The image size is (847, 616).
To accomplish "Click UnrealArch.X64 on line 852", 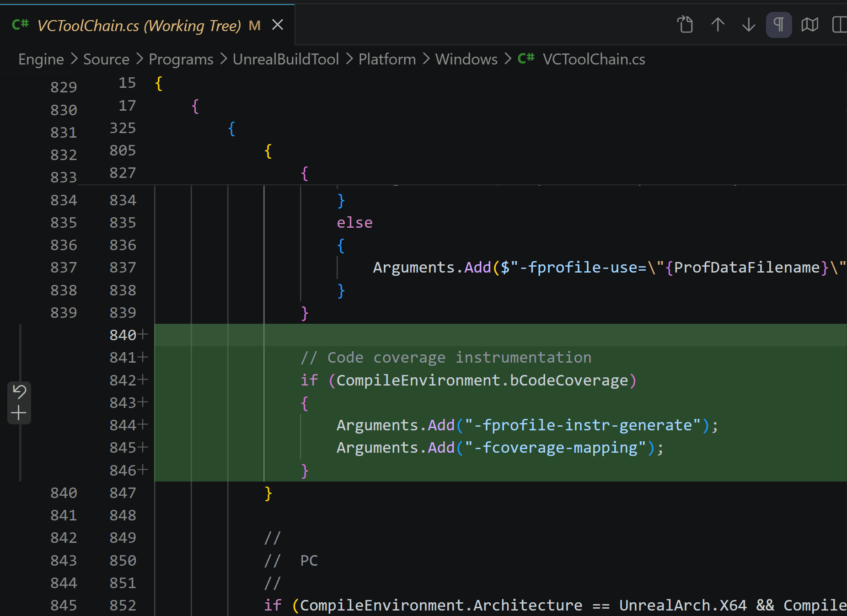I will point(683,605).
